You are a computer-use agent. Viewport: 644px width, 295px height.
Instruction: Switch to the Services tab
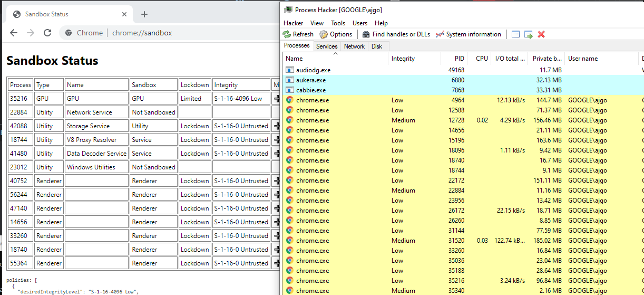[327, 46]
